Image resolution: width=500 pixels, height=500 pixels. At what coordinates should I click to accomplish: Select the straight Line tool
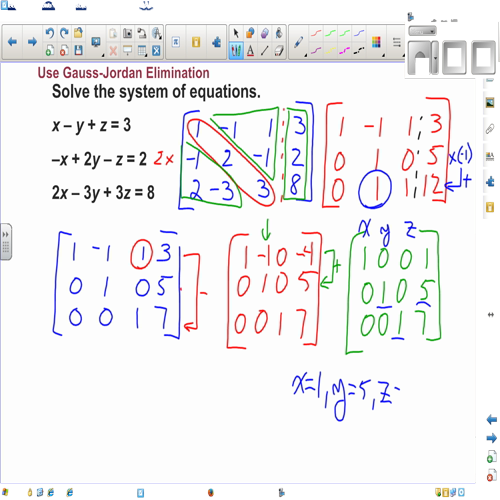click(264, 51)
